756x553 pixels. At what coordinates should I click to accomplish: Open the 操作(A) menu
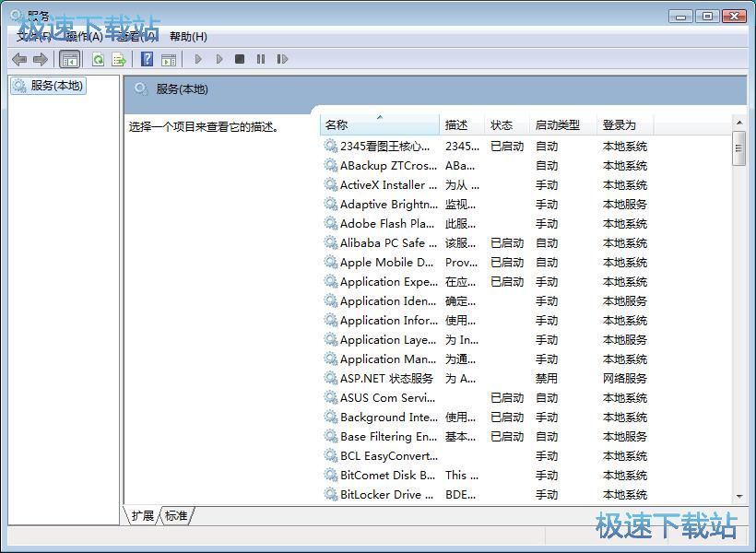[x=84, y=37]
